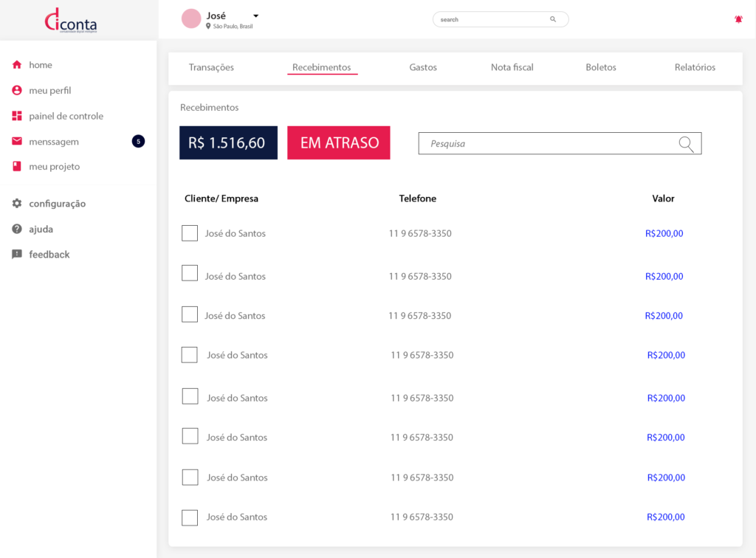This screenshot has height=558, width=756.
Task: Click the painel de controle dashboard icon
Action: [17, 116]
